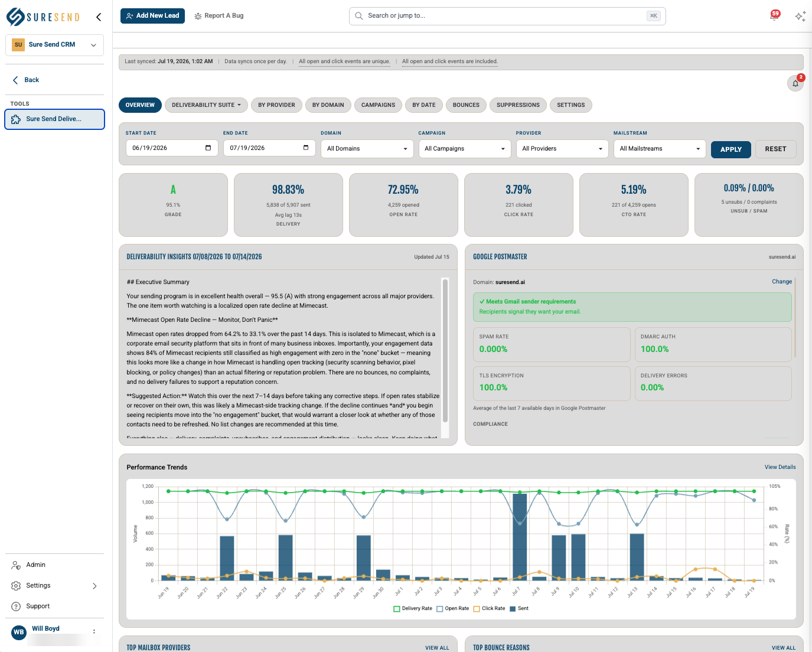Open the All Providers dropdown
This screenshot has width=812, height=652.
point(562,149)
